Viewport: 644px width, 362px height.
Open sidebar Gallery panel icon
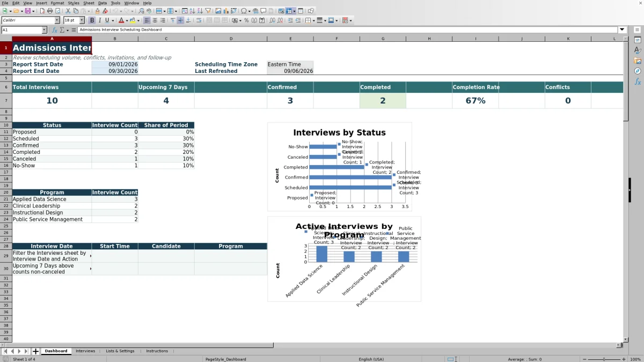tap(638, 61)
